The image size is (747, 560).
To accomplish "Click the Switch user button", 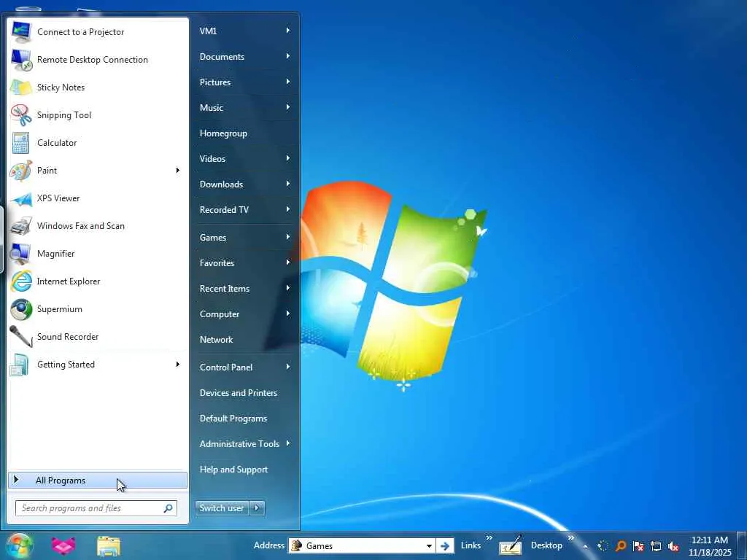I will click(222, 508).
